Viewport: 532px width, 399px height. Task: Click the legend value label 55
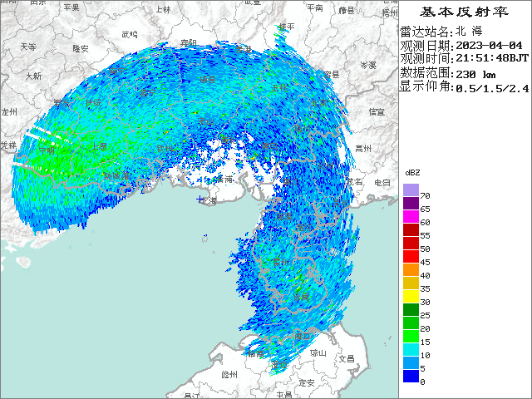[425, 236]
